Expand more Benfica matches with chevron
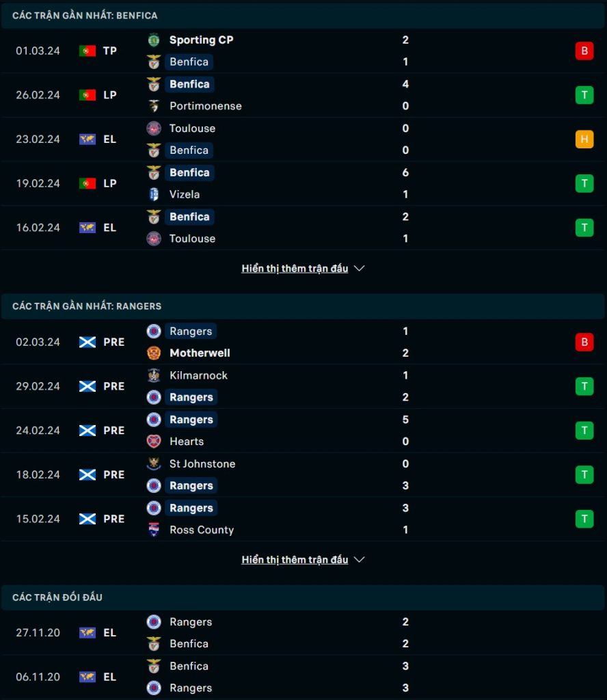The height and width of the screenshot is (700, 607). [x=360, y=268]
